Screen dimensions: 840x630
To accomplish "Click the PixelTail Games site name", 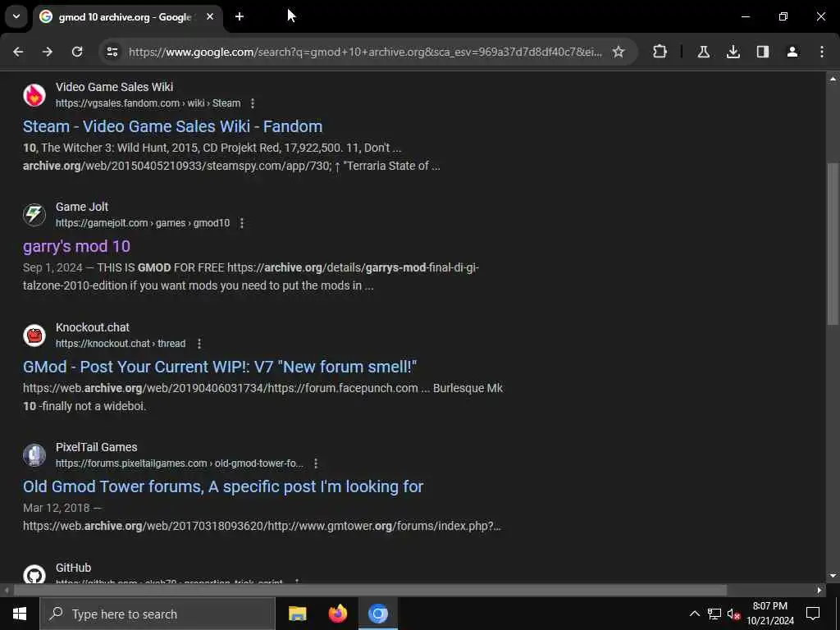I will (x=97, y=447).
